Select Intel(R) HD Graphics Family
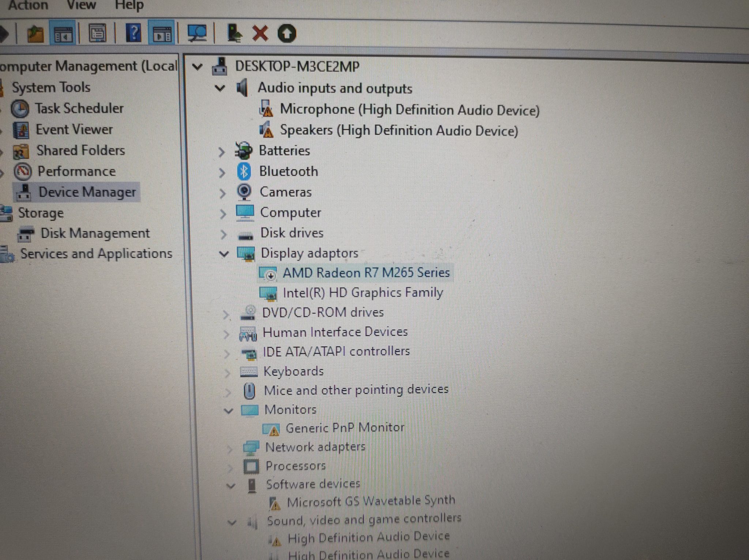The width and height of the screenshot is (749, 560). pyautogui.click(x=363, y=292)
